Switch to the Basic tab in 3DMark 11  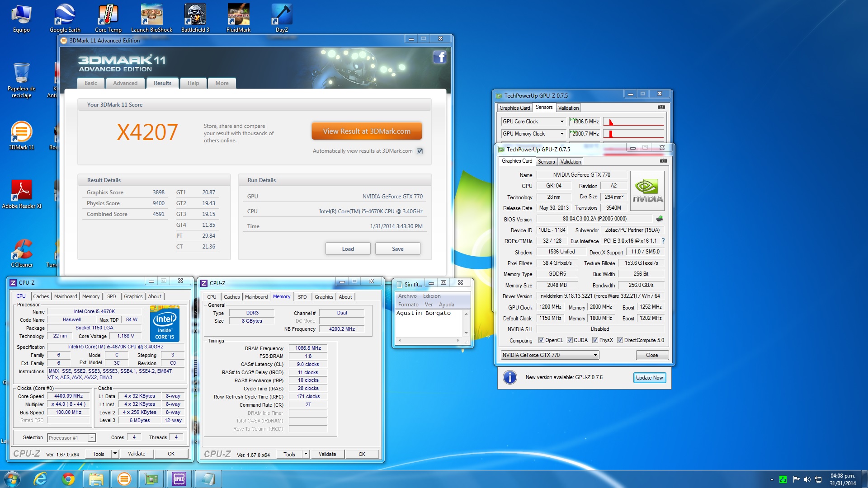coord(90,83)
